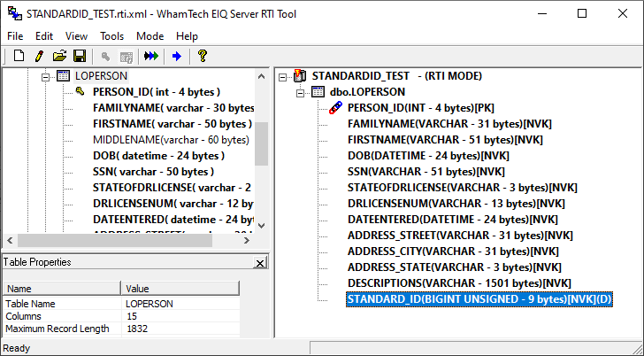
Task: Select SSN(VARCHAR - 51 bytes)[NVK]
Action: click(x=426, y=172)
